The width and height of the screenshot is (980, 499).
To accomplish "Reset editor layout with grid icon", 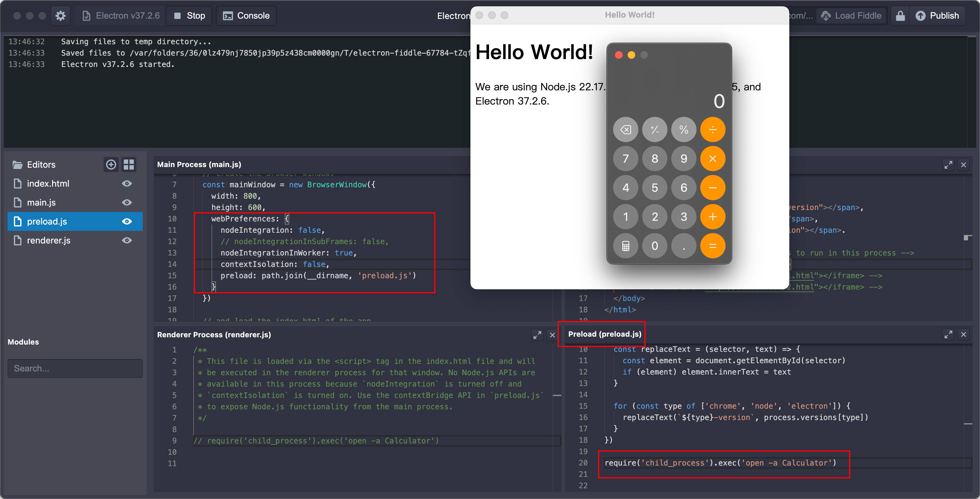I will [129, 165].
